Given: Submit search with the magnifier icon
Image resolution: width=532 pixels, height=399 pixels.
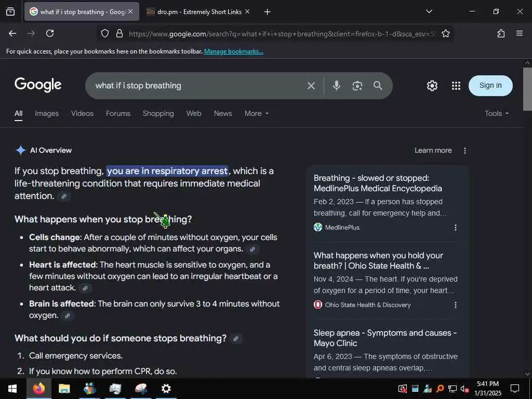Looking at the screenshot, I should [x=378, y=86].
